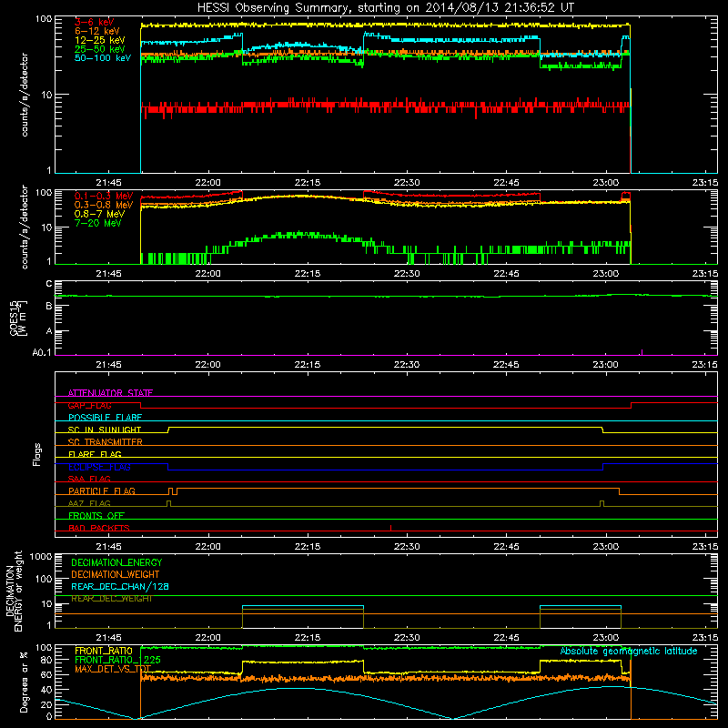The width and height of the screenshot is (728, 728).
Task: Click the 21:45 time label under the top keV panel
Action: point(108,183)
